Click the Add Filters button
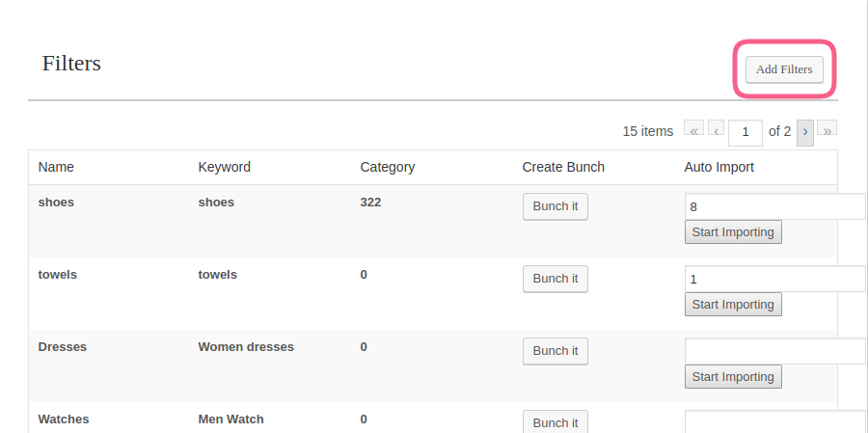The image size is (868, 433). (x=784, y=69)
